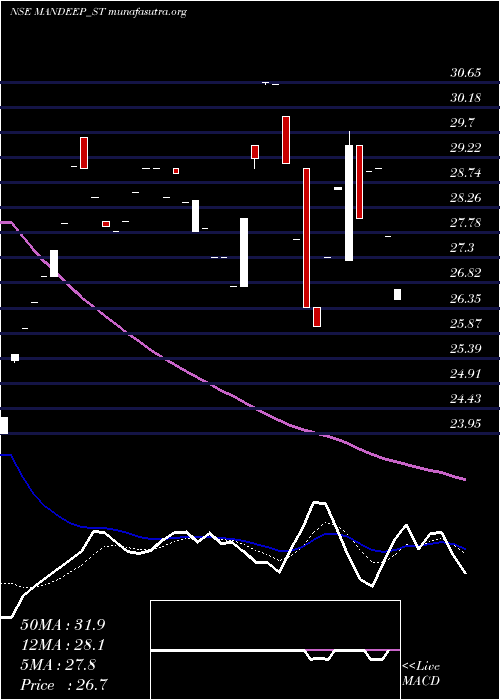Click the 28.26 price axis label
500x700 pixels.
click(x=466, y=198)
